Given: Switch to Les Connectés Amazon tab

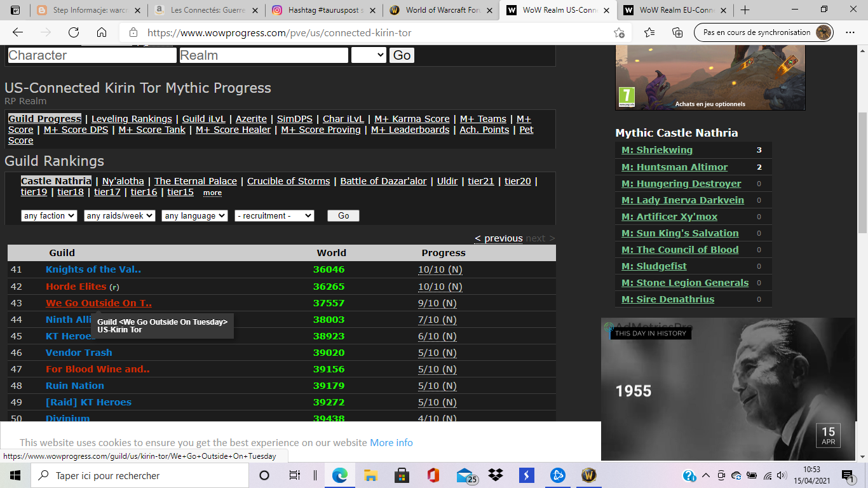Looking at the screenshot, I should tap(207, 10).
